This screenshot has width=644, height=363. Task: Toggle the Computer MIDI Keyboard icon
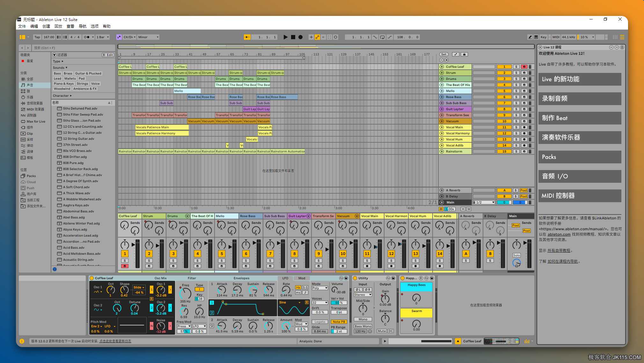point(536,37)
